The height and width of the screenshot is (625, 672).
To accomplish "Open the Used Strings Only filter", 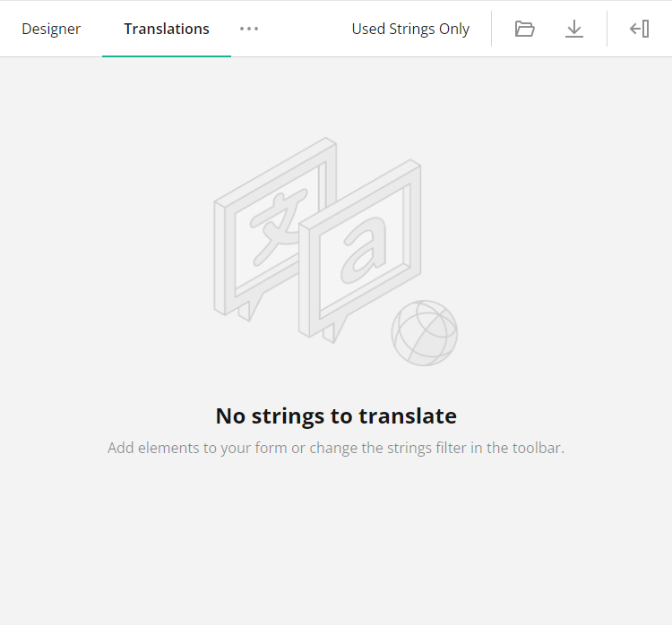I will tap(410, 30).
